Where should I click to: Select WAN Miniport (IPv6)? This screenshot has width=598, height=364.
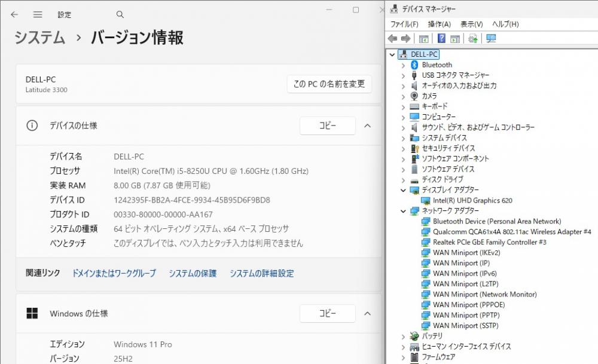(x=465, y=273)
